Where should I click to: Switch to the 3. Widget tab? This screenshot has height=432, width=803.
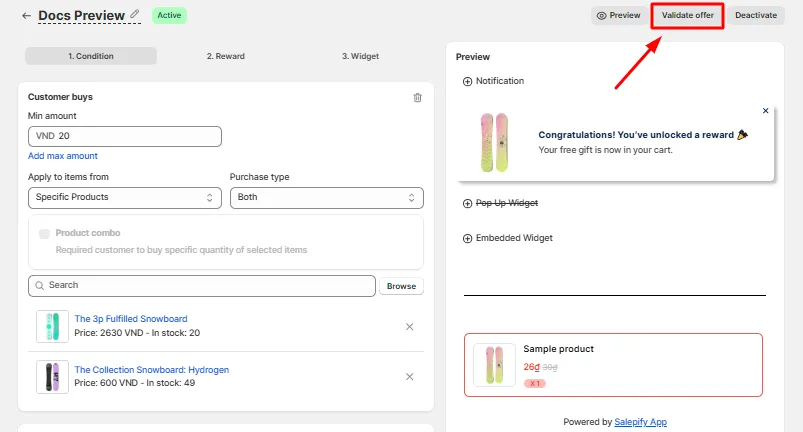[x=361, y=56]
